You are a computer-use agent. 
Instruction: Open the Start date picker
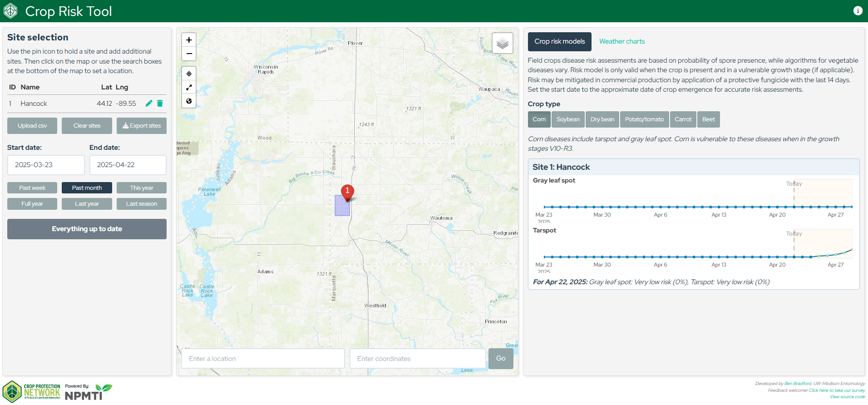click(46, 165)
